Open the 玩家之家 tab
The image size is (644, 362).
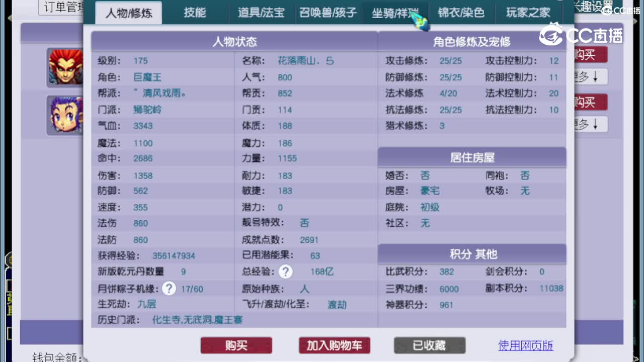528,14
